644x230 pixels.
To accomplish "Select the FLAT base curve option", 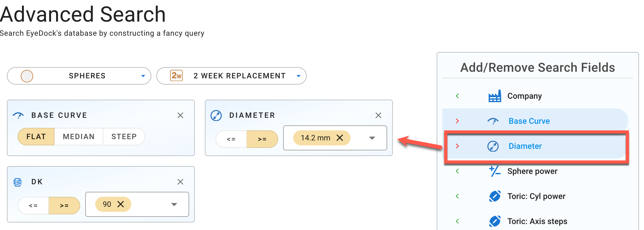I will point(36,137).
